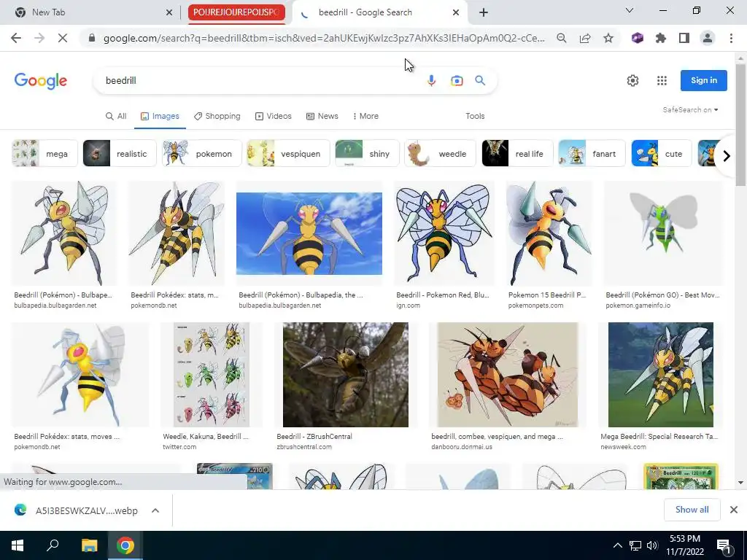
Task: Open the twitter.com Weedle, Kakuna, Beedrill image
Action: coord(212,375)
